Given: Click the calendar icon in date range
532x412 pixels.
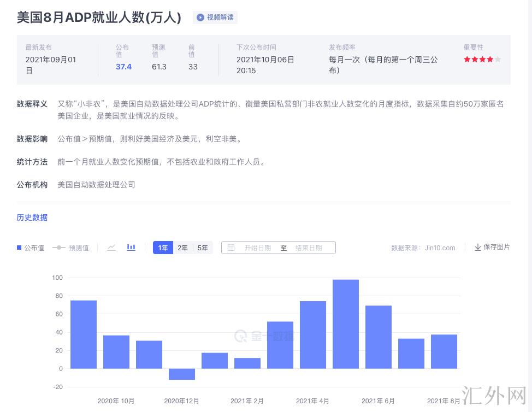Looking at the screenshot, I should point(231,248).
